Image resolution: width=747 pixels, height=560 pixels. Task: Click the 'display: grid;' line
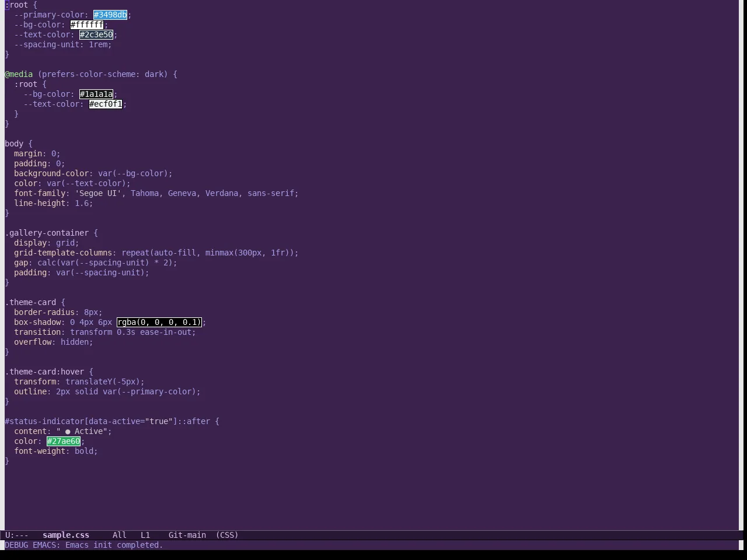[47, 243]
